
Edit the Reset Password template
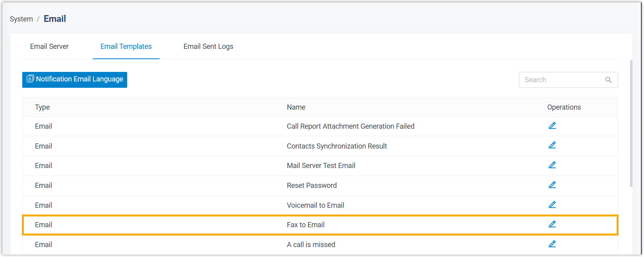[x=552, y=185]
